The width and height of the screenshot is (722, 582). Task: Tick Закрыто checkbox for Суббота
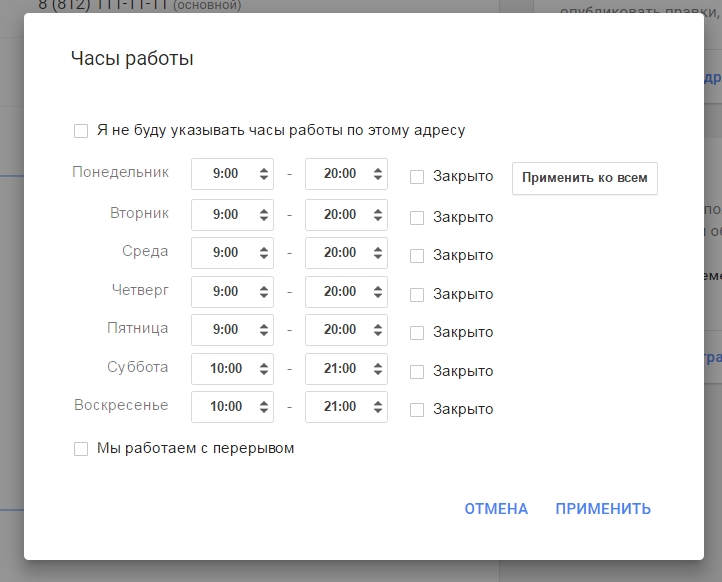pos(417,372)
